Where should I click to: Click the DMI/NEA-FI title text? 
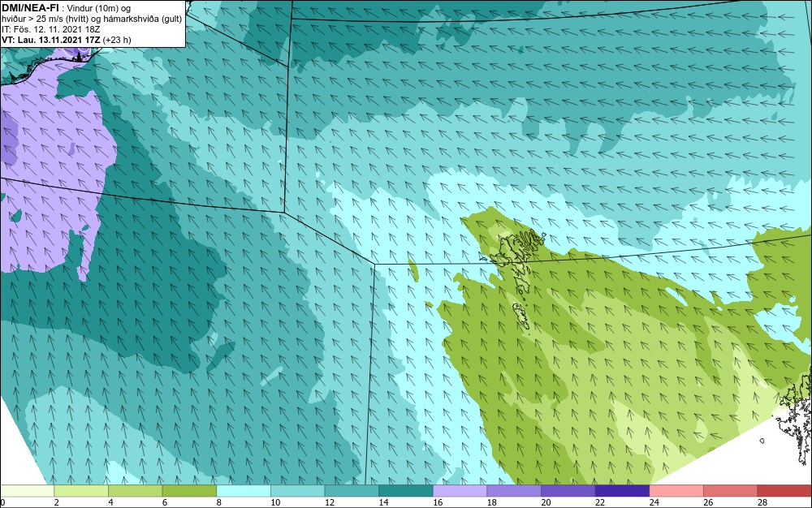[x=31, y=8]
